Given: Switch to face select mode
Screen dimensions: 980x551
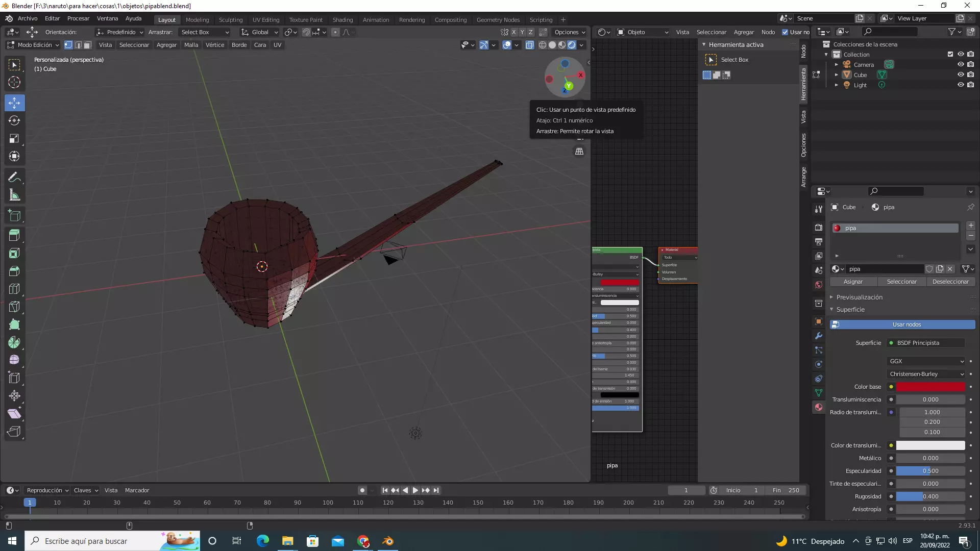Looking at the screenshot, I should (87, 45).
